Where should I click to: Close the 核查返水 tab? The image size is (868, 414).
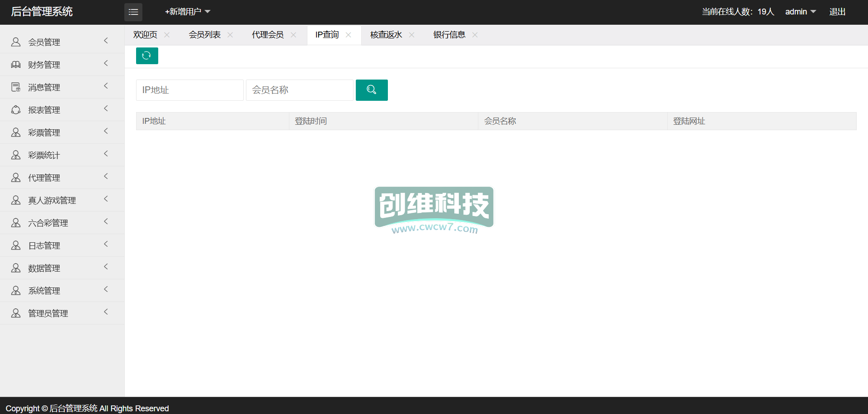point(411,35)
